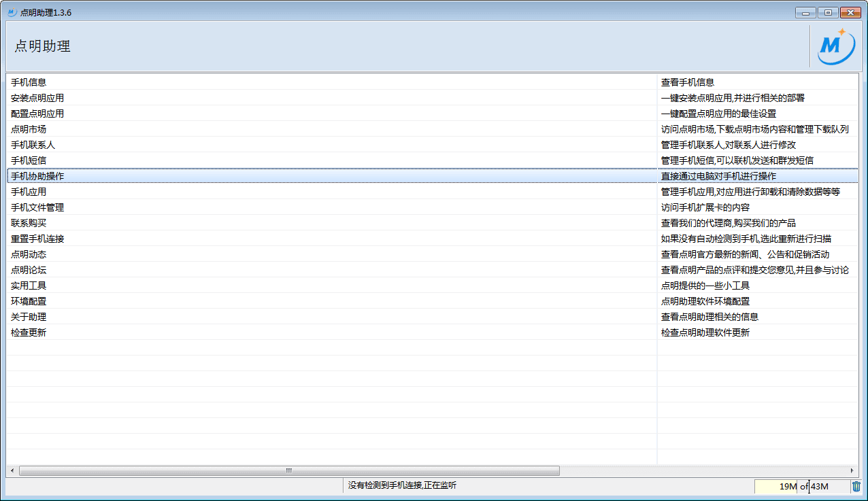Maximize the 点明助理 window
The image size is (868, 501).
(x=828, y=12)
